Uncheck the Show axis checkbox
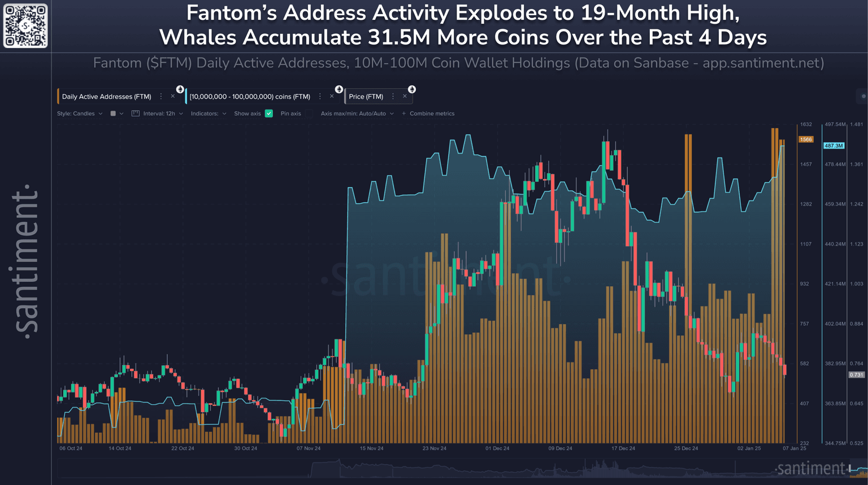Screen dimensions: 868x485 tap(269, 113)
